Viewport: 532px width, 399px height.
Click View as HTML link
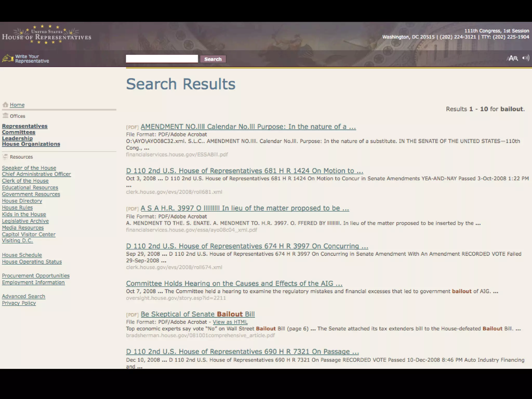(230, 322)
